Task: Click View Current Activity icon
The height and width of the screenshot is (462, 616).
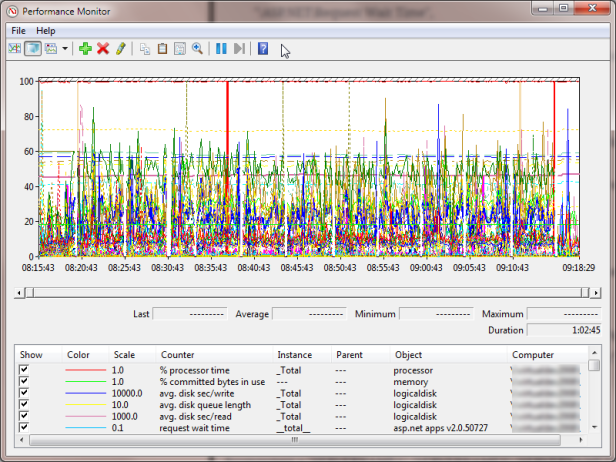Action: click(x=14, y=48)
